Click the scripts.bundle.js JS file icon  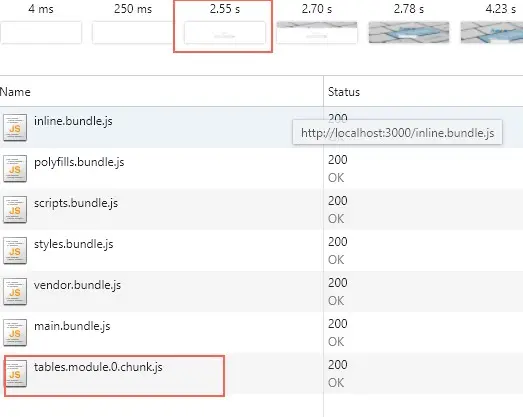tap(15, 210)
